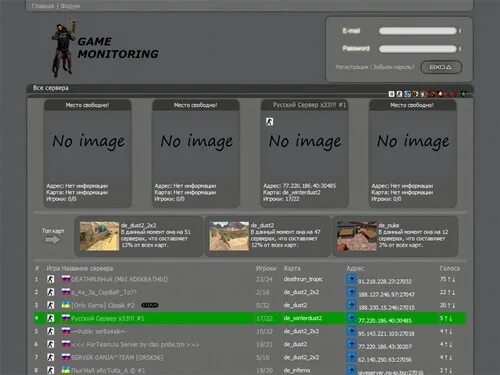Click the Russian flag next to SERVER GANJA TEAM
This screenshot has width=500, height=375.
pyautogui.click(x=66, y=357)
